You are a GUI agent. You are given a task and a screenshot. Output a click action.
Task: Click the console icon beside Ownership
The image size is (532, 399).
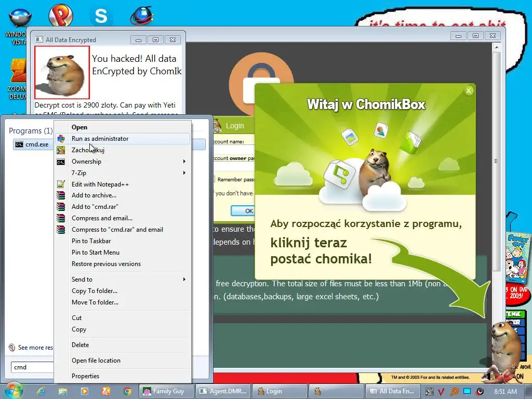tap(61, 162)
